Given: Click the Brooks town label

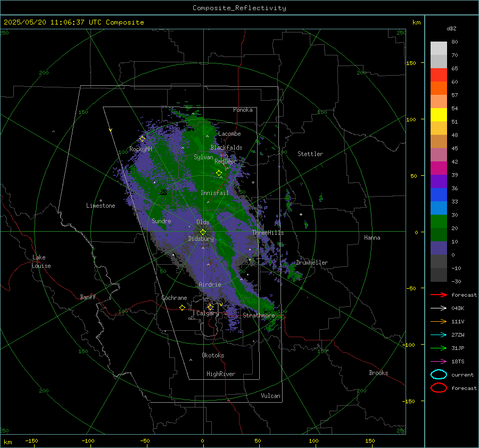Looking at the screenshot, I should click(378, 373).
